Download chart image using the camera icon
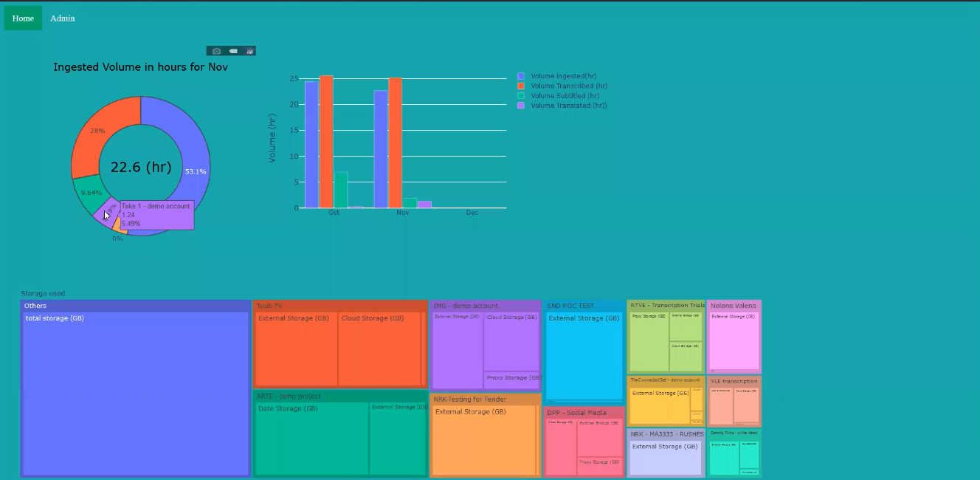The image size is (980, 480). point(215,51)
